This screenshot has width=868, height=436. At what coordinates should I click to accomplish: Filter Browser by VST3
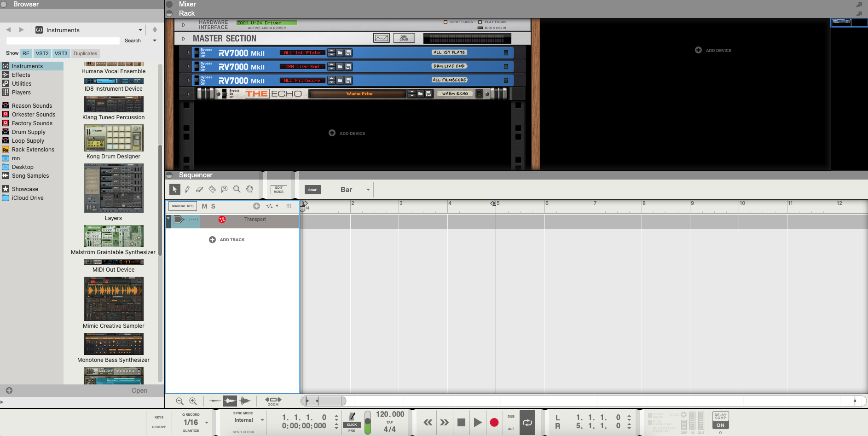click(61, 53)
